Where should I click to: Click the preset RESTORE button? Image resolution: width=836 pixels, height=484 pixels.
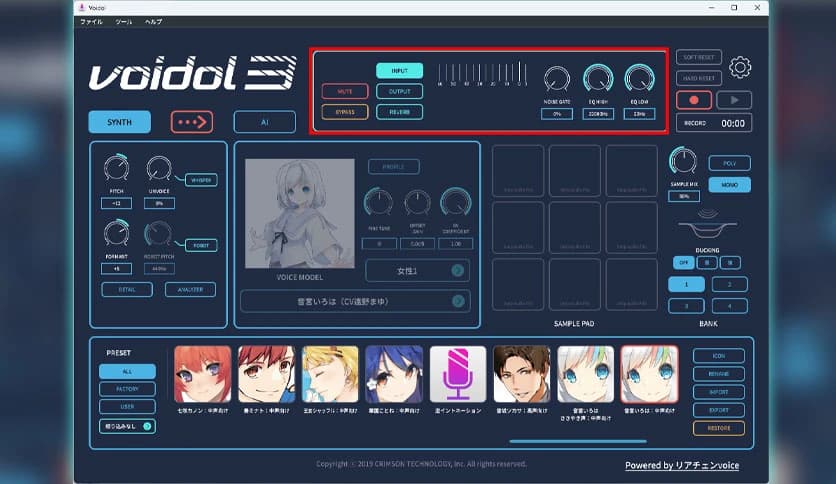point(719,428)
